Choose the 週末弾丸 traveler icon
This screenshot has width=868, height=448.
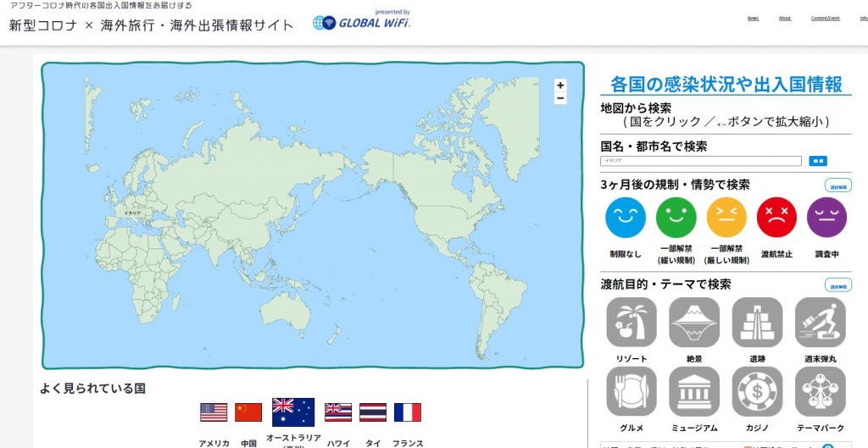pyautogui.click(x=821, y=323)
